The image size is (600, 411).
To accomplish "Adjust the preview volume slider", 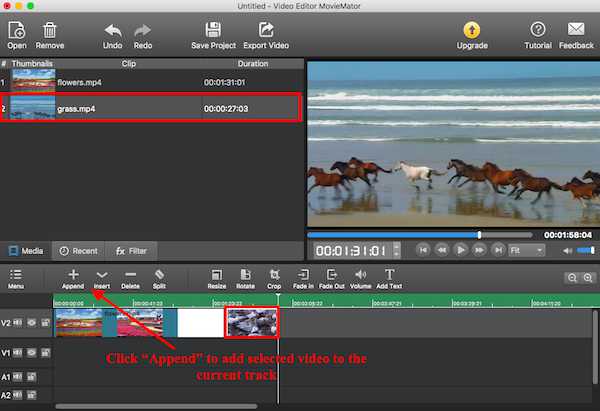I will pos(585,251).
